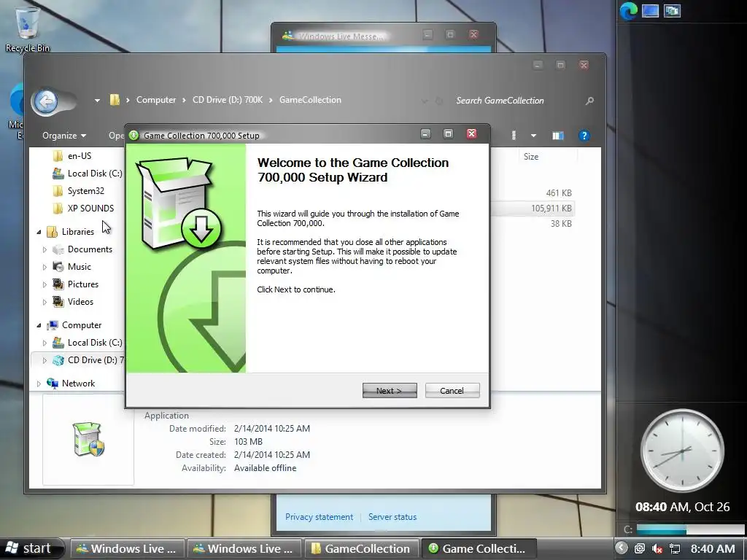Screen dimensions: 747x560
Task: Click the network connection tray icon
Action: point(674,548)
